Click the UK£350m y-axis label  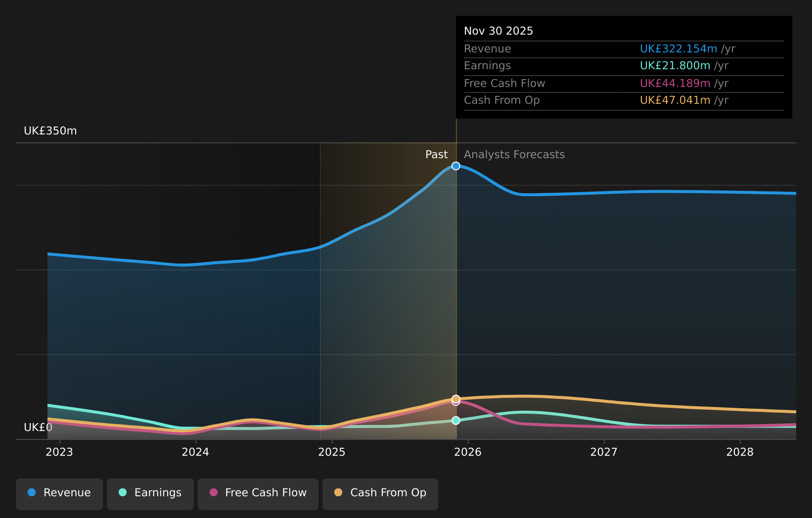coord(50,131)
